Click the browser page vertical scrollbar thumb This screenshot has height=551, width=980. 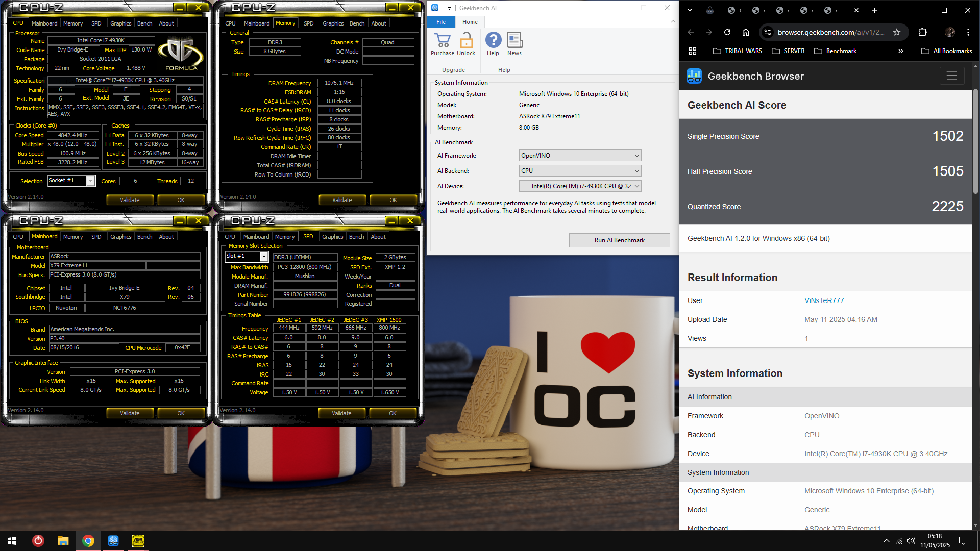975,141
